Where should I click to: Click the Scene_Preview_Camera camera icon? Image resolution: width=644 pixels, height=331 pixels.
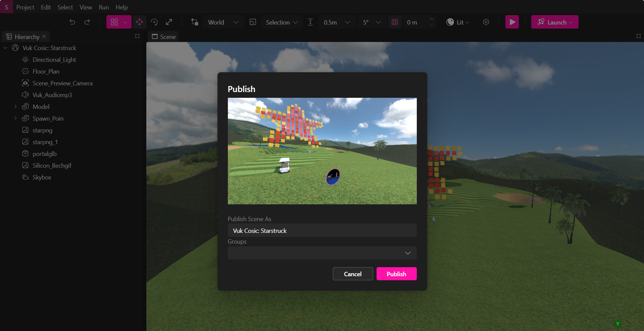(25, 83)
